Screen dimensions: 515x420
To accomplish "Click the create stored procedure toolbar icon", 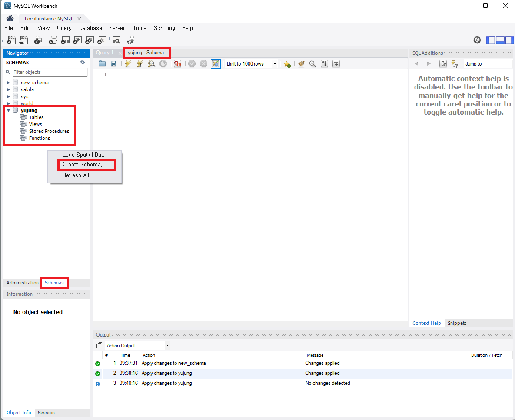I will tap(90, 40).
